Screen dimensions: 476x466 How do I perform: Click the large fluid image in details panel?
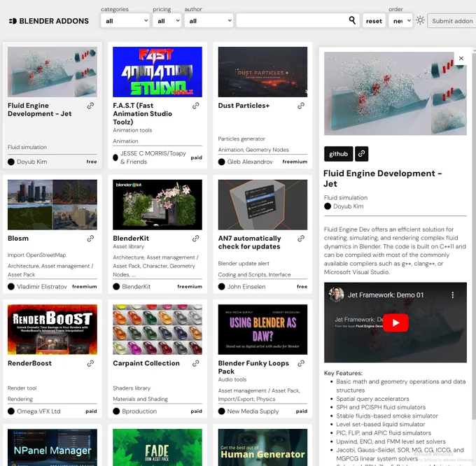tap(395, 94)
